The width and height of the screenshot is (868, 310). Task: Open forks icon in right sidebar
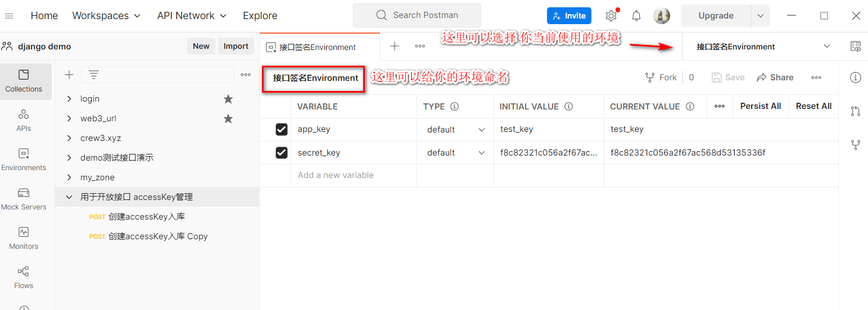(x=856, y=145)
